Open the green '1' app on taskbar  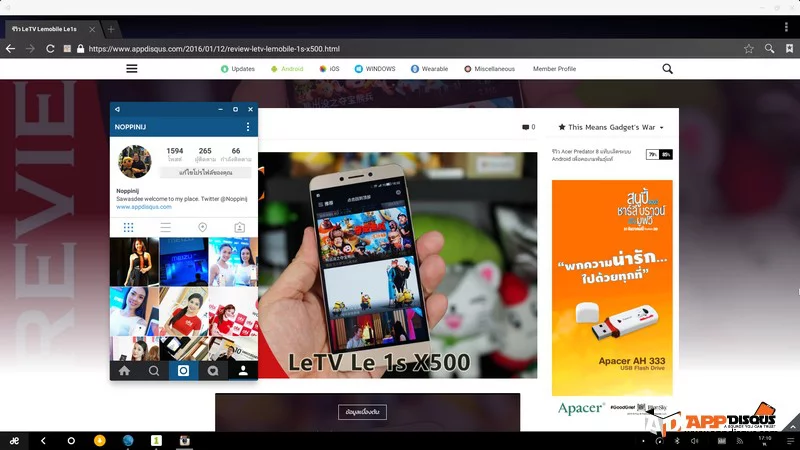coord(156,440)
